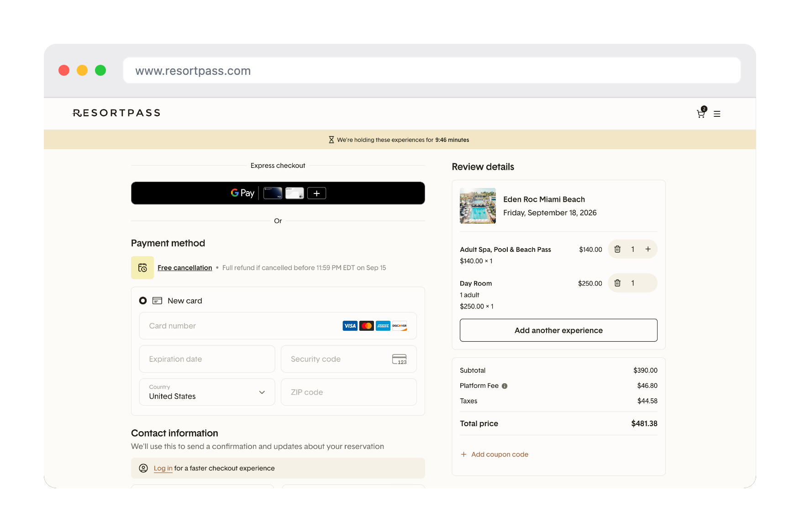Click the user profile icon near Log in

(x=143, y=468)
